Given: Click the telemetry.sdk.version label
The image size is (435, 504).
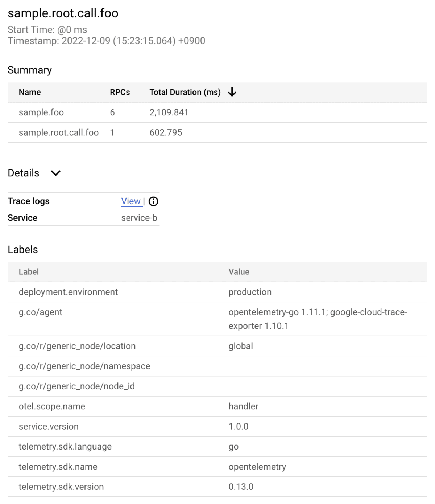Looking at the screenshot, I should coord(61,487).
